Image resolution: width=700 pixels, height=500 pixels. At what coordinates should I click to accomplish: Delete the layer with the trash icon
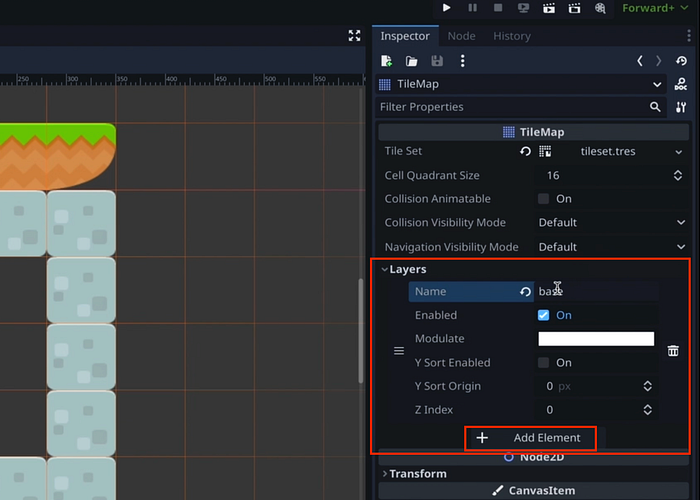pyautogui.click(x=673, y=350)
